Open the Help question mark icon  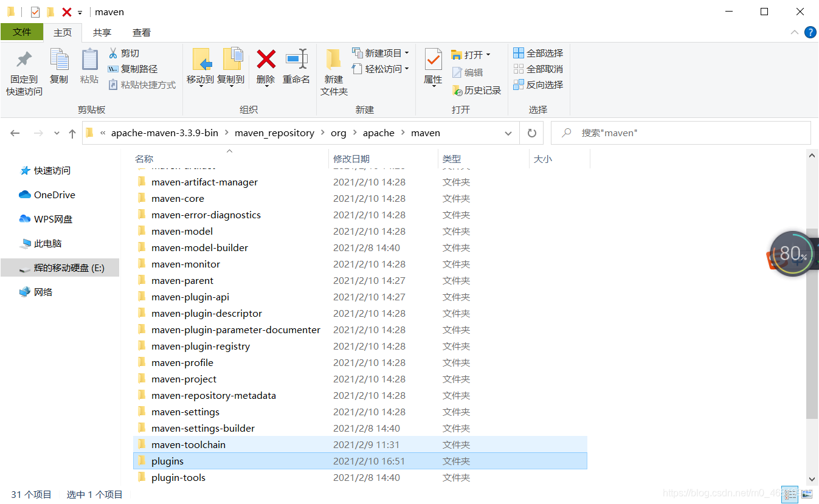[x=810, y=32]
